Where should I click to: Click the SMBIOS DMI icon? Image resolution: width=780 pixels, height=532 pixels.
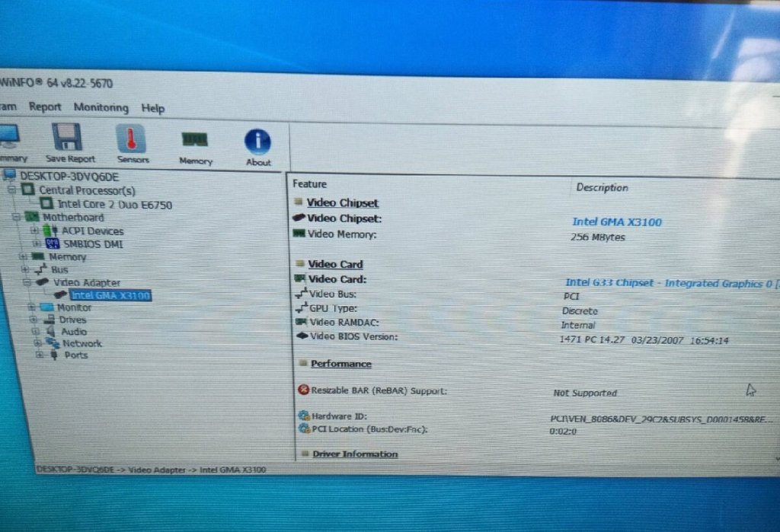tap(53, 244)
